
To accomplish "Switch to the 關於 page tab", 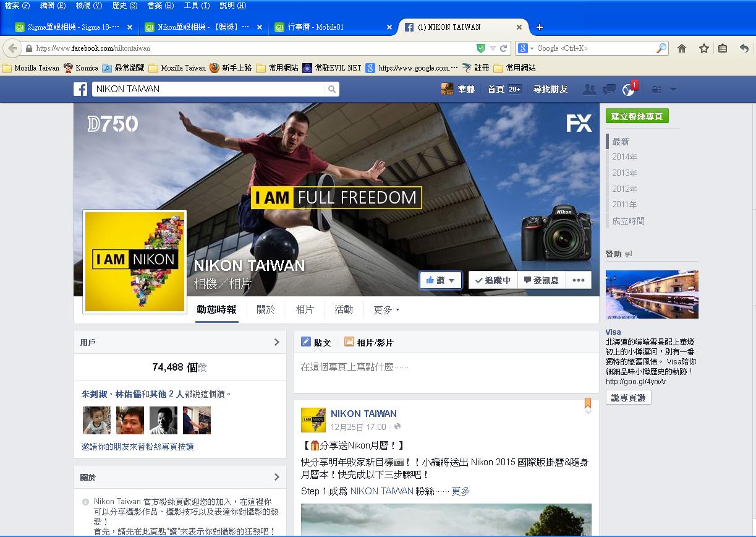I will click(266, 309).
